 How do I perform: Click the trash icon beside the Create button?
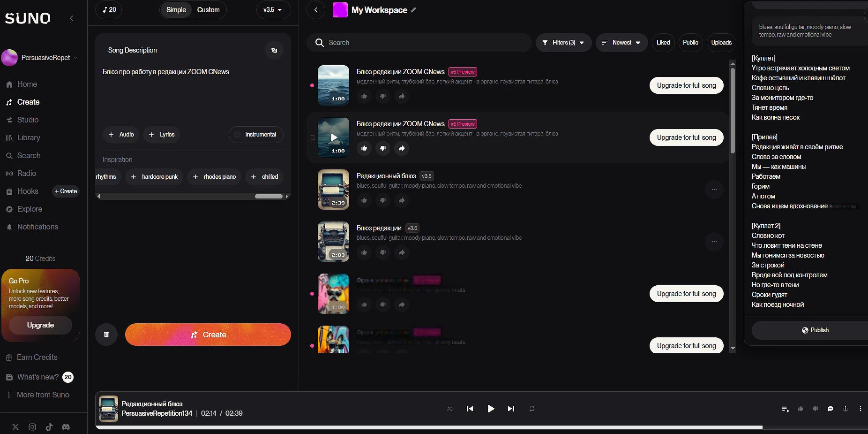(x=106, y=335)
